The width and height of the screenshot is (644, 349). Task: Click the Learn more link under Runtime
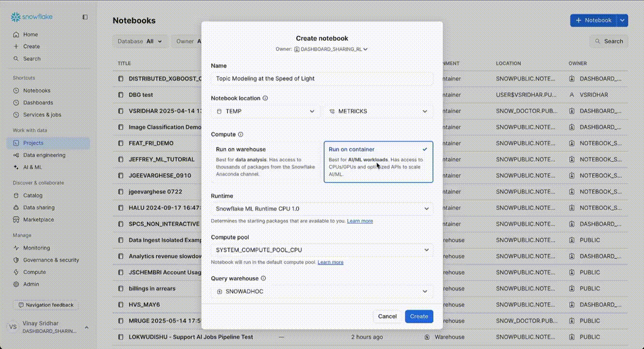pyautogui.click(x=360, y=221)
